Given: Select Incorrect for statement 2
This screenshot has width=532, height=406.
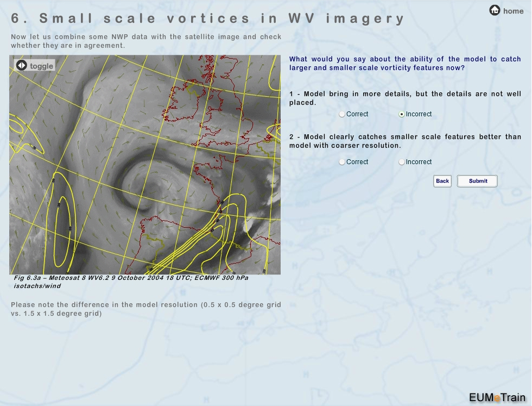Looking at the screenshot, I should coord(402,162).
